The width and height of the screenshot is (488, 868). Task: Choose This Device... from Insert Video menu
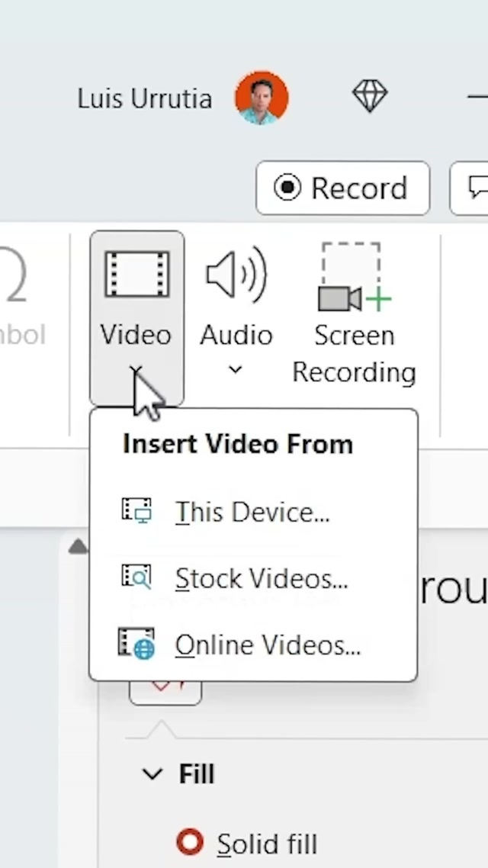click(x=252, y=512)
